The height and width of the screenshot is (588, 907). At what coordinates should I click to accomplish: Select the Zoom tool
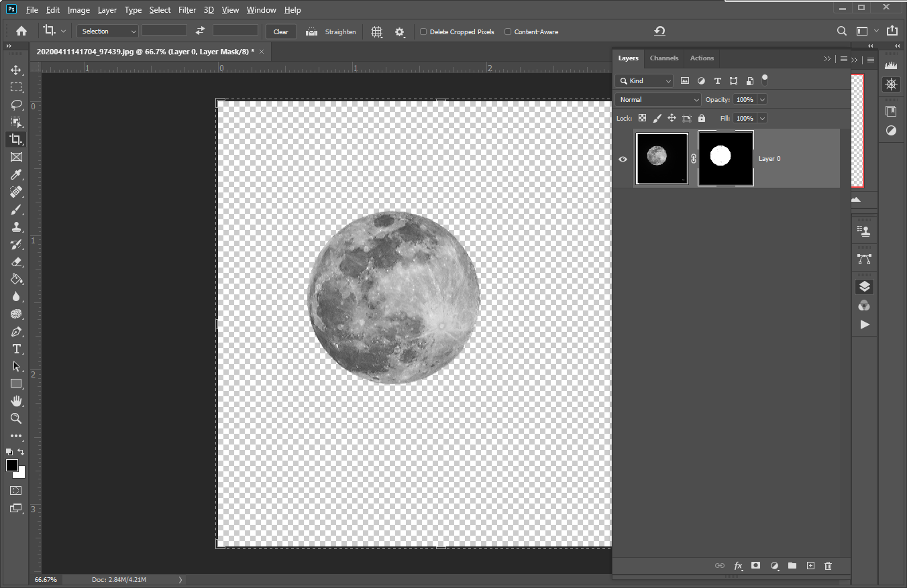pos(16,418)
